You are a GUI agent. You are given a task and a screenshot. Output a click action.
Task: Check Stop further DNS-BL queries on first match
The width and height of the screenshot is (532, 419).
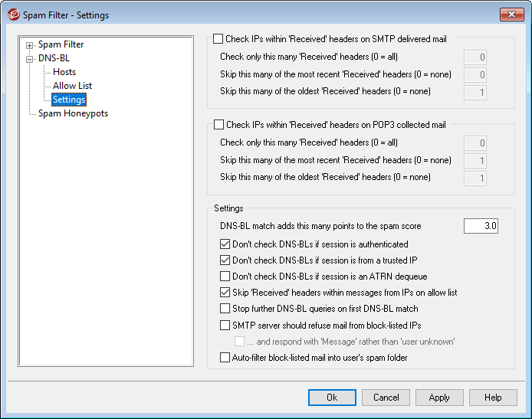coord(225,309)
